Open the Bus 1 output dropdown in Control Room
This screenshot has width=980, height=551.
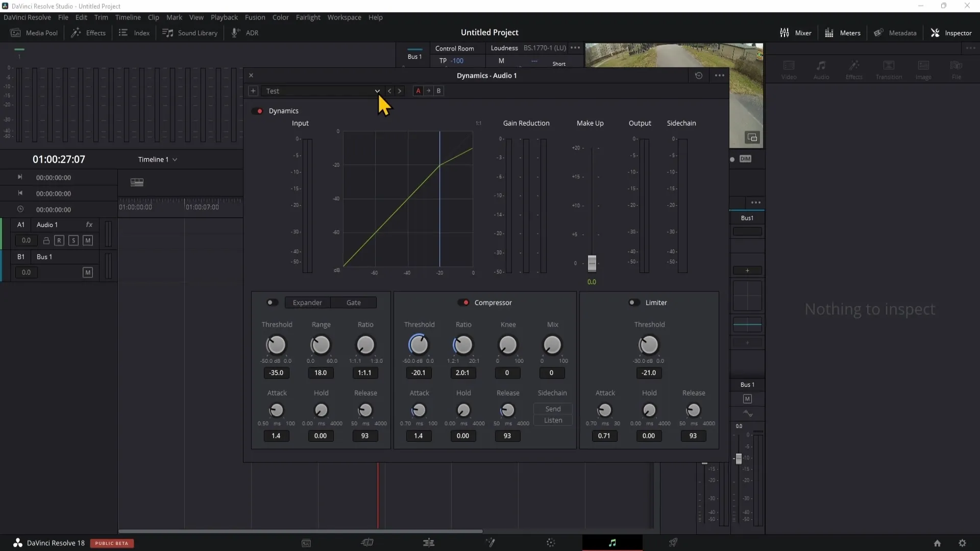[414, 57]
